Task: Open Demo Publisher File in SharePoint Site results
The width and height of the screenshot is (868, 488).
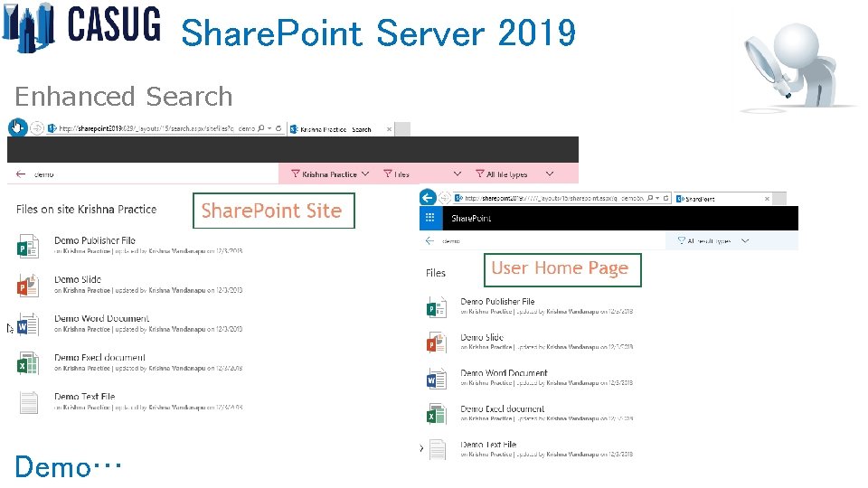Action: tap(95, 240)
